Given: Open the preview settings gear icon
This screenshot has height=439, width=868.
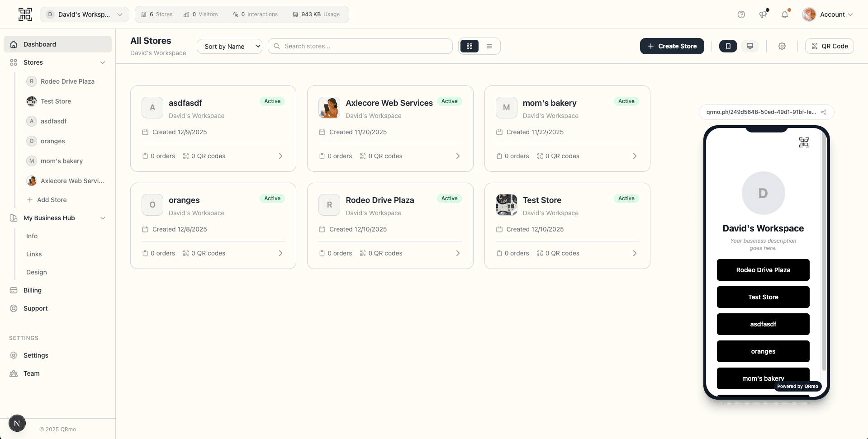Looking at the screenshot, I should (782, 46).
